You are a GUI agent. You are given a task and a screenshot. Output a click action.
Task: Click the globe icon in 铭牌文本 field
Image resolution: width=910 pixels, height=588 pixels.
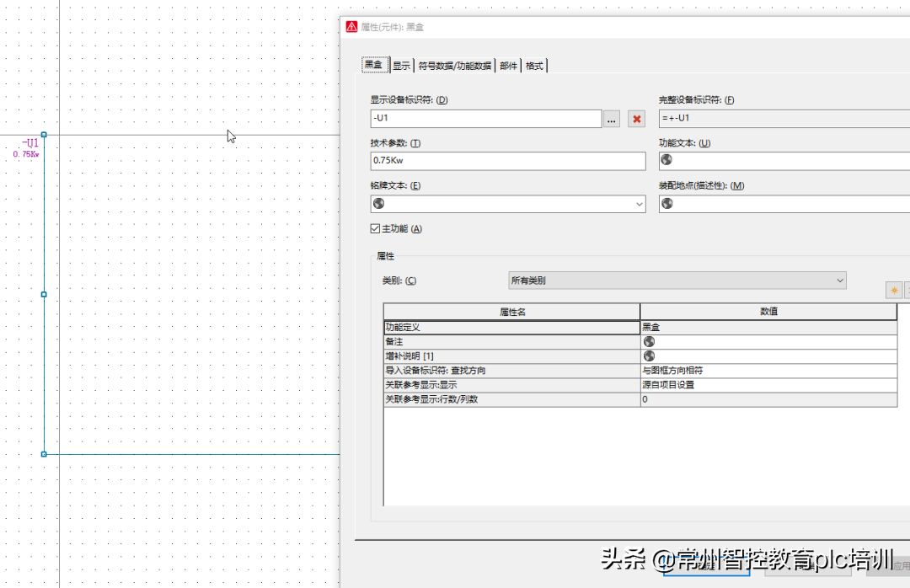[378, 204]
